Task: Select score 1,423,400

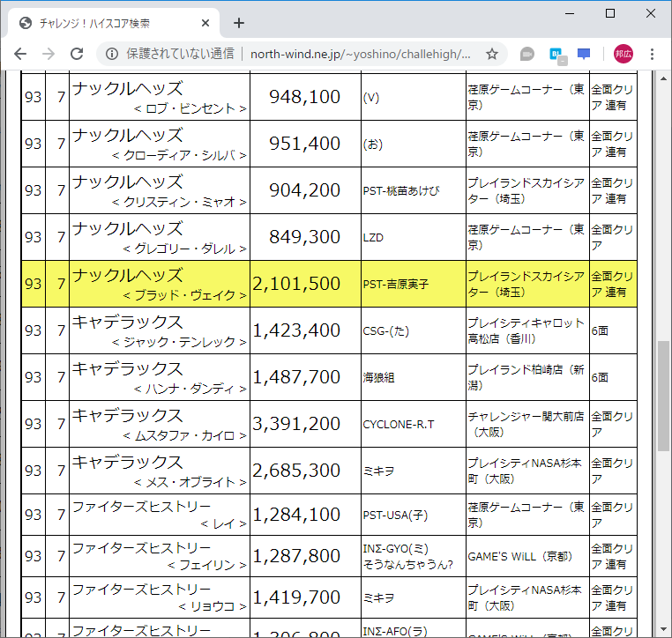Action: click(x=296, y=330)
